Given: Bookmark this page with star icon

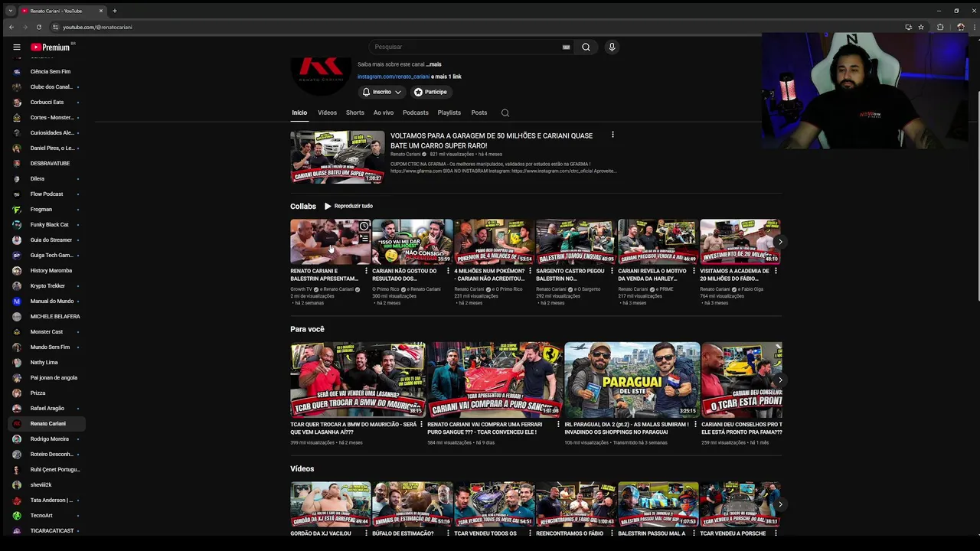Looking at the screenshot, I should [x=921, y=27].
